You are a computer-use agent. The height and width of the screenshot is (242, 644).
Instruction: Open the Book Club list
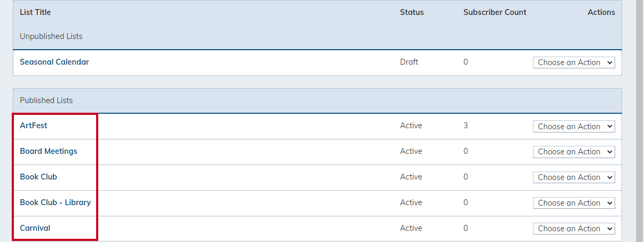(x=38, y=177)
